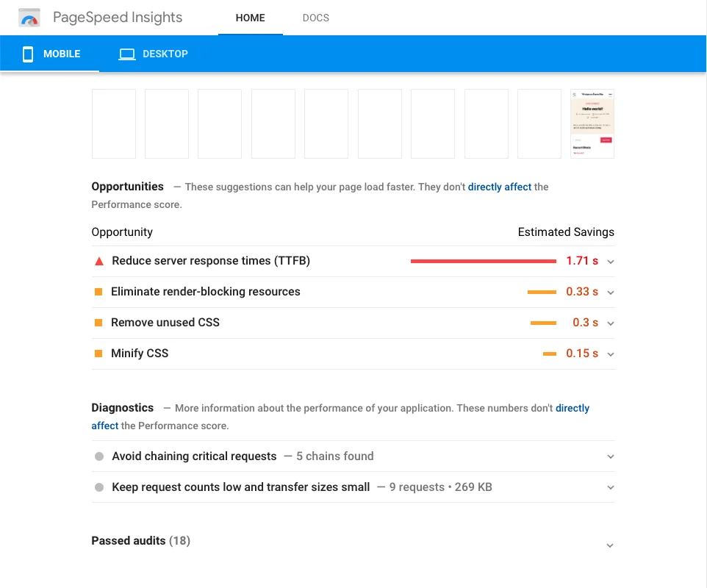Viewport: 707px width, 588px height.
Task: Select the DESKTOP results tab
Action: point(154,54)
